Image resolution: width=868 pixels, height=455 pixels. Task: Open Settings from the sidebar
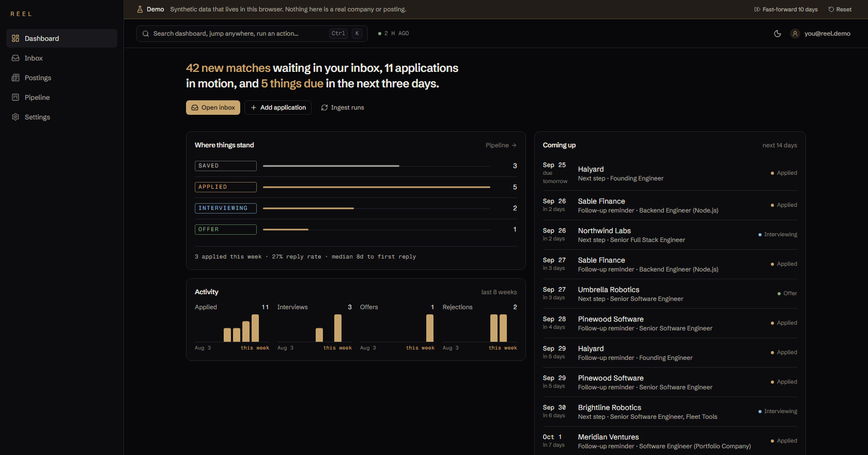[x=61, y=117]
